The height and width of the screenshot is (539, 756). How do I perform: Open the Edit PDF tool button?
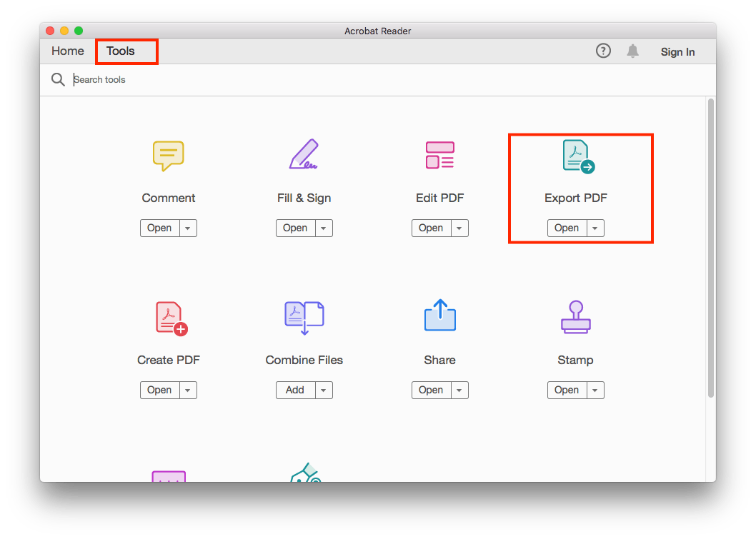[x=431, y=228]
